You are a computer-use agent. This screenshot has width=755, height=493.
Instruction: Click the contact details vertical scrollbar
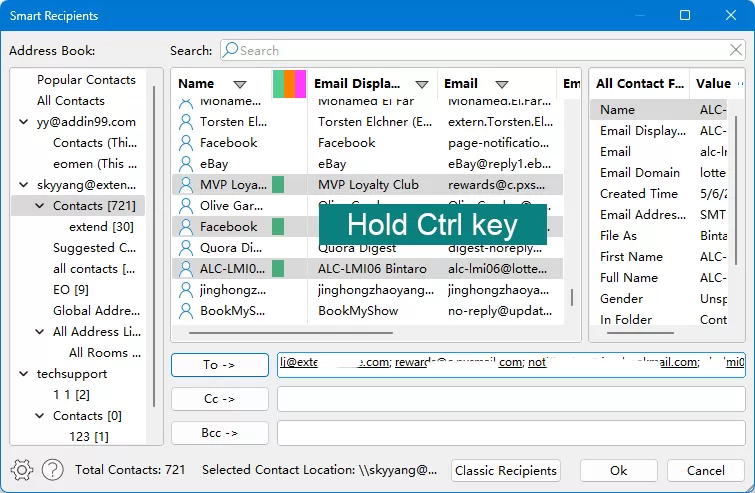(x=735, y=190)
